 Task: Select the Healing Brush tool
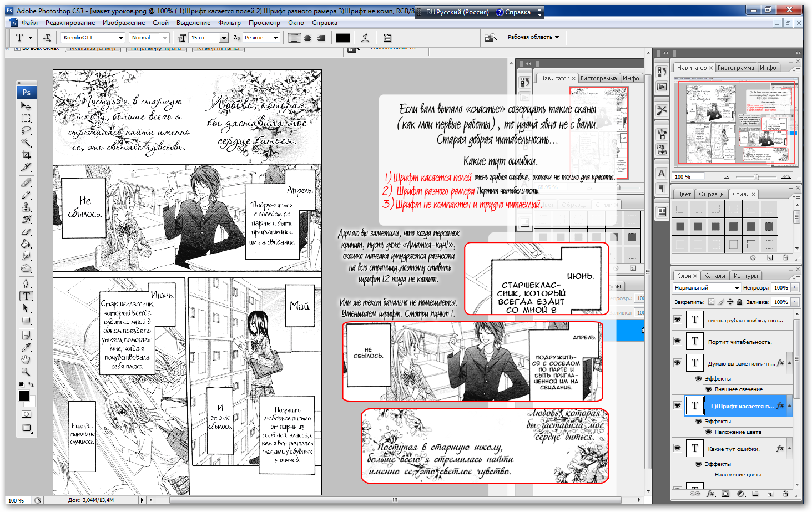click(x=26, y=183)
